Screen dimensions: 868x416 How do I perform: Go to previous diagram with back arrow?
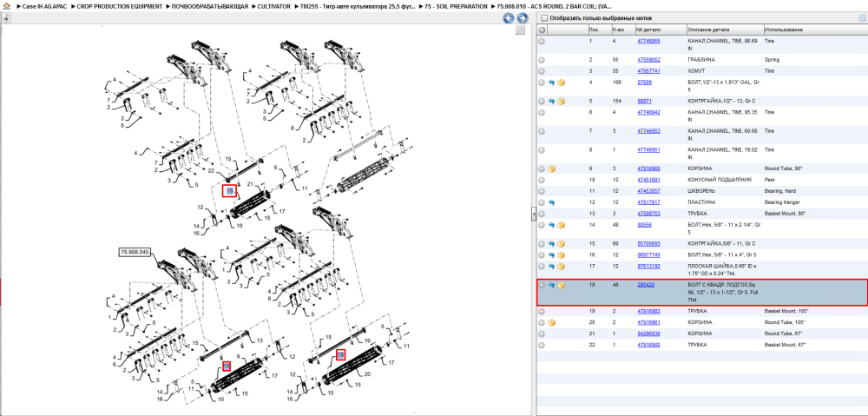[508, 18]
